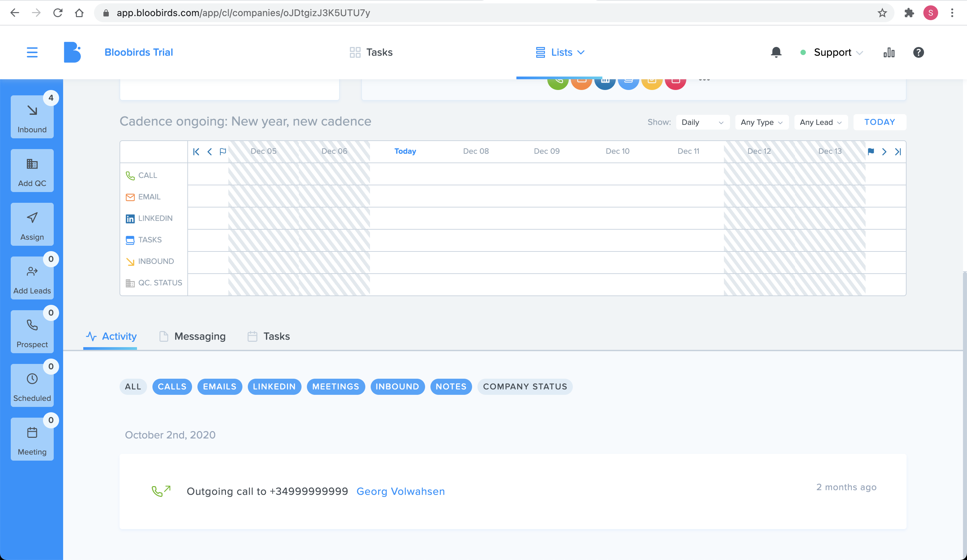
Task: Click the EMAIL row envelope icon
Action: pyautogui.click(x=130, y=197)
